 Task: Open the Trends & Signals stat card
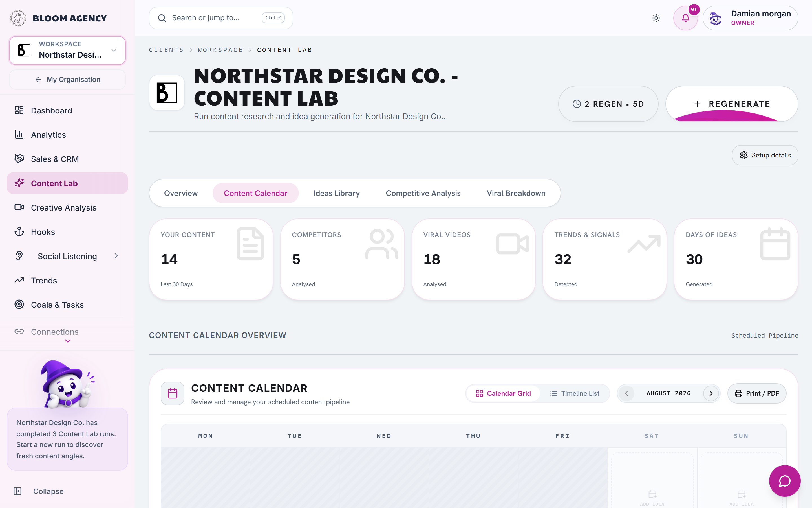click(605, 259)
